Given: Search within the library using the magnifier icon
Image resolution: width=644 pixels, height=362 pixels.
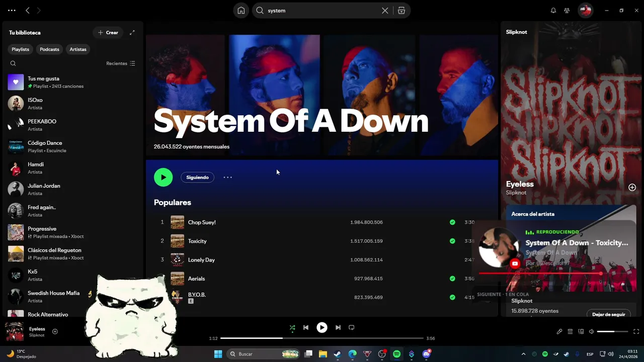Looking at the screenshot, I should pos(13,63).
